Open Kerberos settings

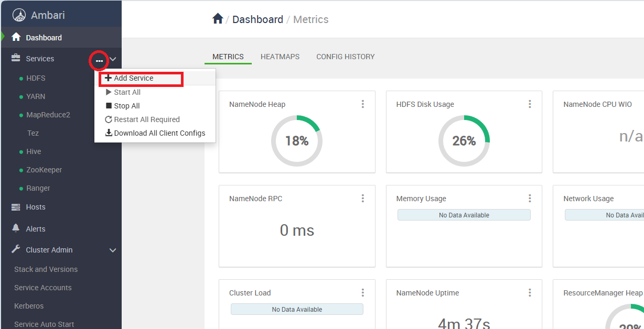29,306
